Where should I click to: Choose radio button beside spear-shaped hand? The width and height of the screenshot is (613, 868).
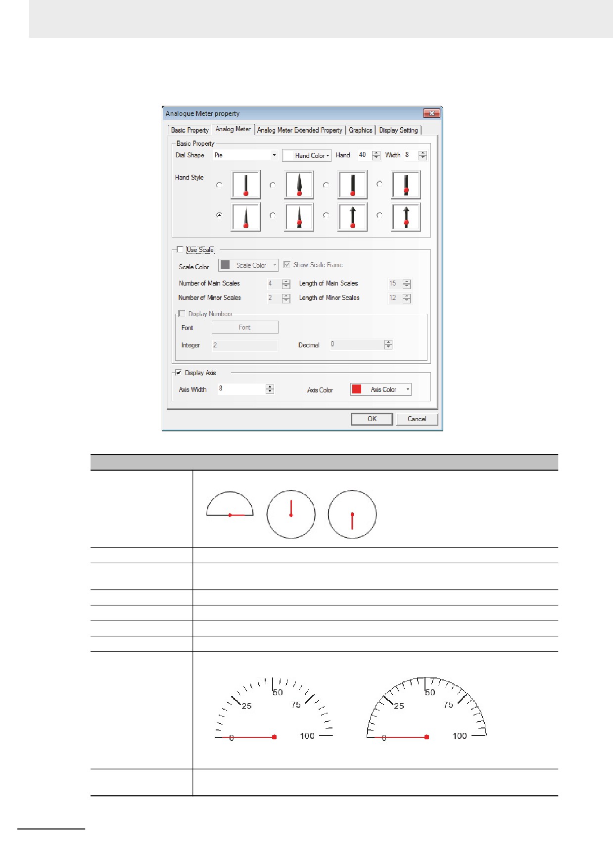(x=273, y=185)
